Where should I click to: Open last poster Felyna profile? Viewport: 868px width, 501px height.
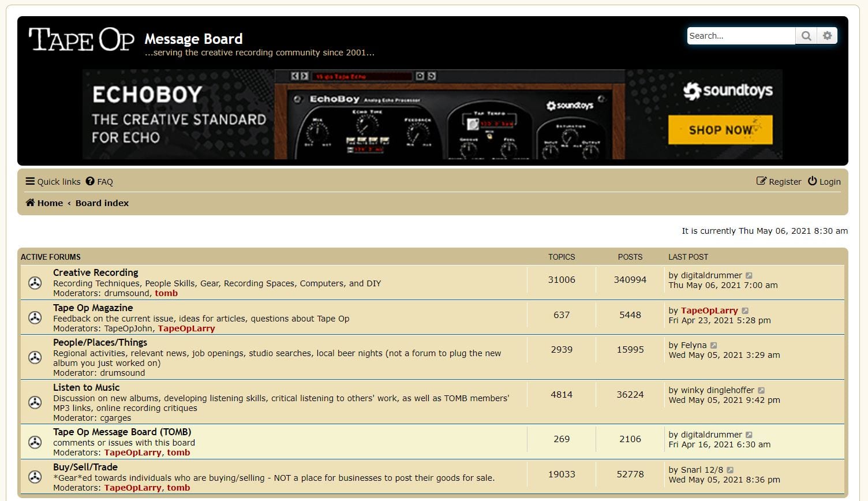(694, 345)
